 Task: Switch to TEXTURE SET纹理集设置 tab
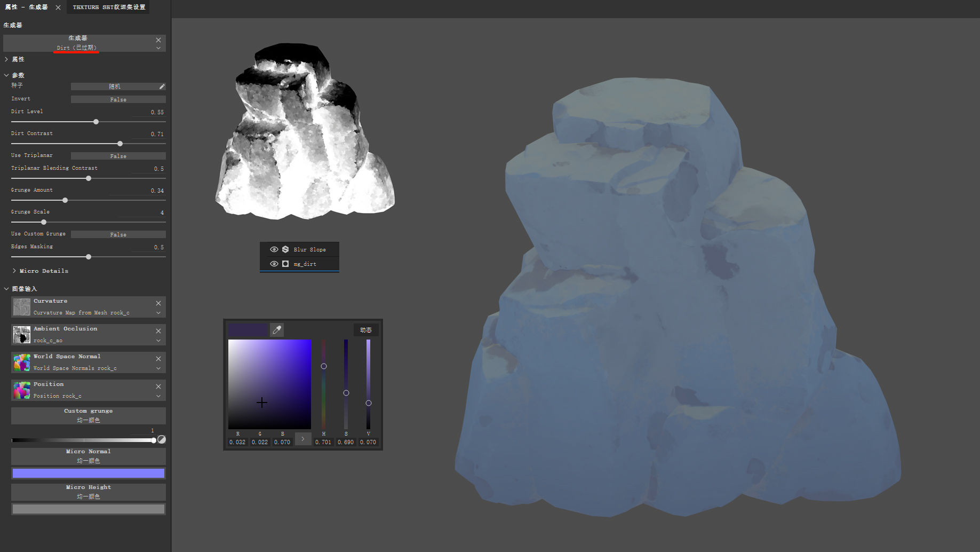(109, 7)
